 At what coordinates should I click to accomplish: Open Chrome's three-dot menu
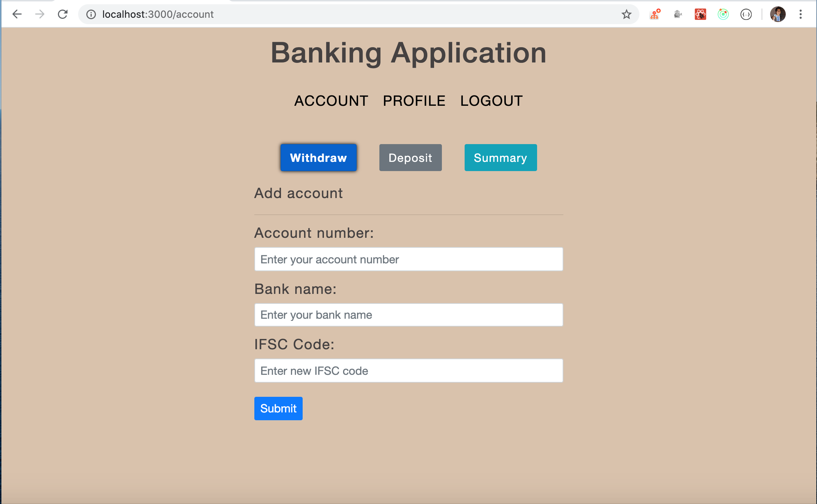click(x=801, y=14)
